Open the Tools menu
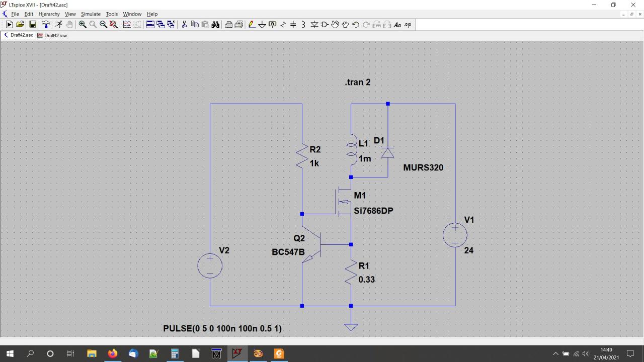The image size is (644, 362). click(112, 14)
